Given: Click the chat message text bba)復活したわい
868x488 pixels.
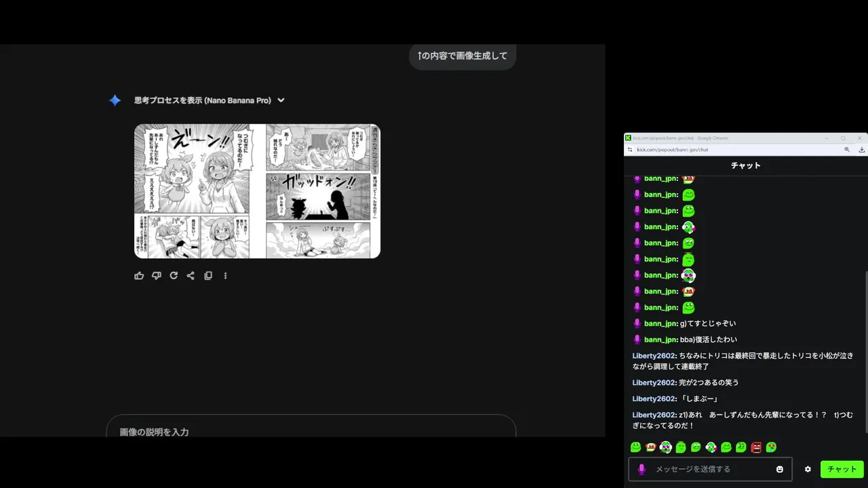Looking at the screenshot, I should coord(709,340).
